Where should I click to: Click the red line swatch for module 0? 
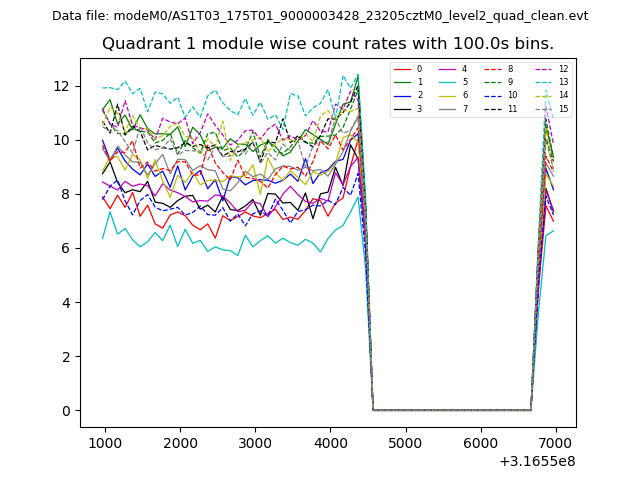click(403, 70)
